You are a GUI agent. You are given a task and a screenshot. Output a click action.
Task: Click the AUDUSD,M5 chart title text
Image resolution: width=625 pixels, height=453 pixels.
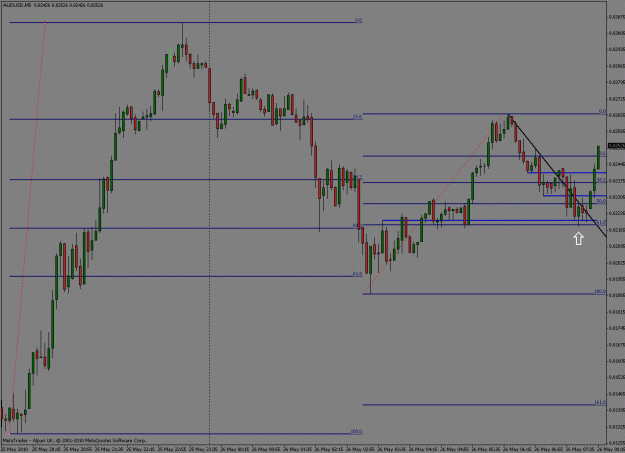pyautogui.click(x=17, y=5)
